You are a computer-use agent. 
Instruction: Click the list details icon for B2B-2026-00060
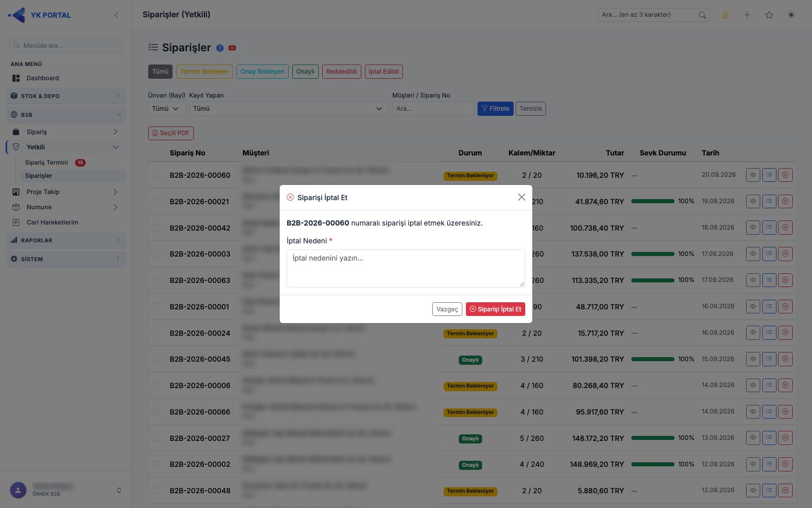(769, 175)
